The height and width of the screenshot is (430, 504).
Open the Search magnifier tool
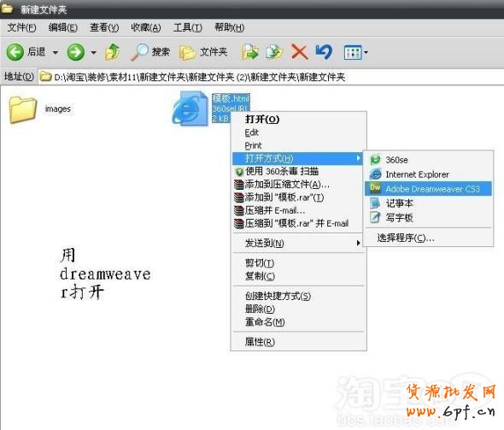[x=150, y=52]
